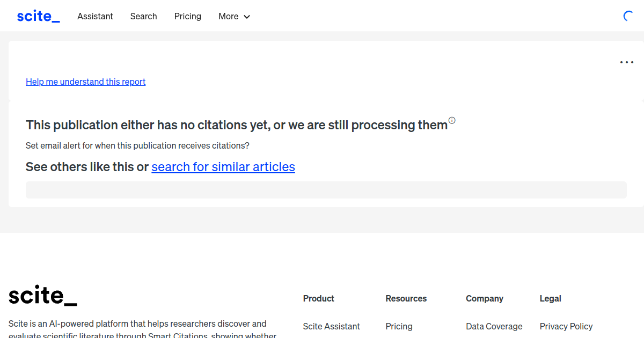Expand the More dropdown menu
Viewport: 644px width, 338px height.
click(234, 16)
